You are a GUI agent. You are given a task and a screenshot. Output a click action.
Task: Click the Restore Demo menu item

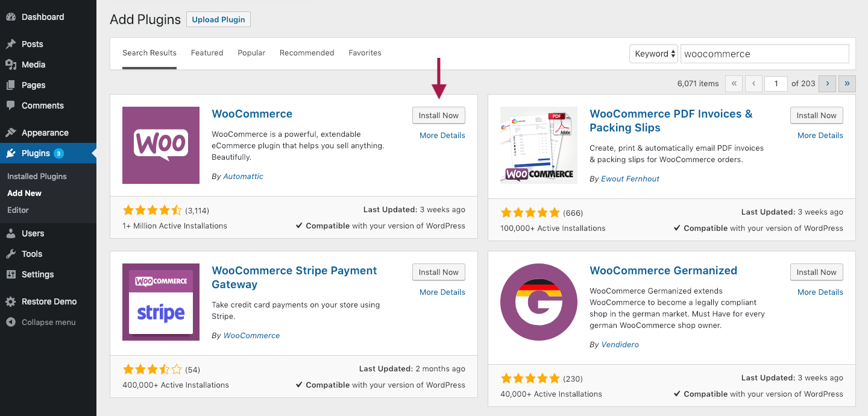click(x=48, y=301)
